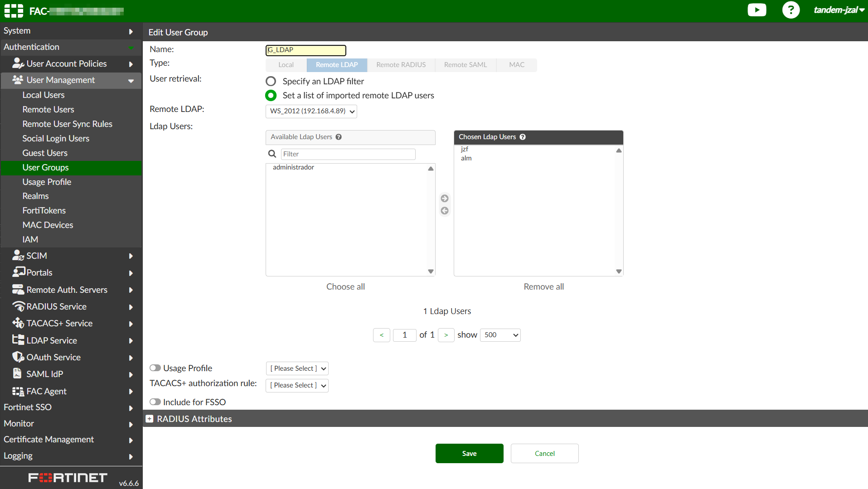Click the Fortinet dashboard logo icon
Viewport: 868px width, 489px height.
pyautogui.click(x=14, y=10)
